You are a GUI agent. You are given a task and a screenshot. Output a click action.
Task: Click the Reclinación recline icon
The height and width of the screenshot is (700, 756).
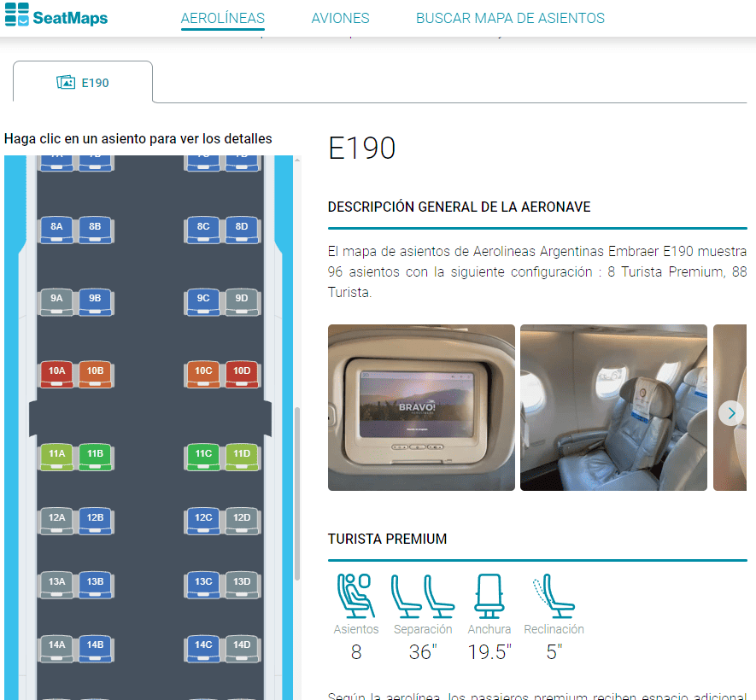click(x=554, y=596)
